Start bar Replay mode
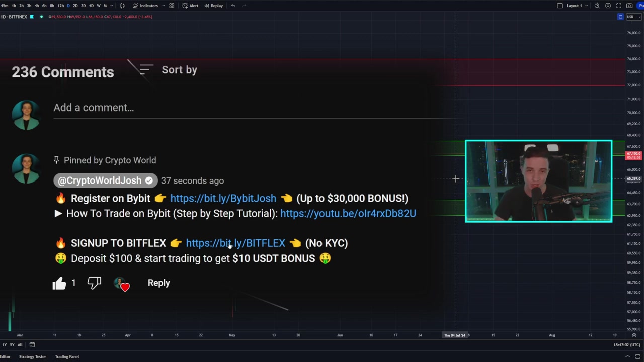The width and height of the screenshot is (644, 362). pos(213,6)
